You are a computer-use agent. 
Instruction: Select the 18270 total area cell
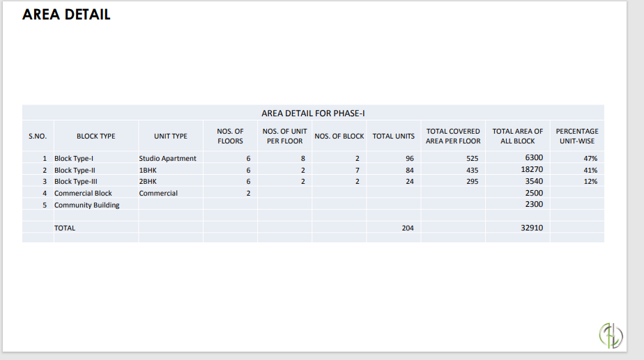[x=532, y=169]
